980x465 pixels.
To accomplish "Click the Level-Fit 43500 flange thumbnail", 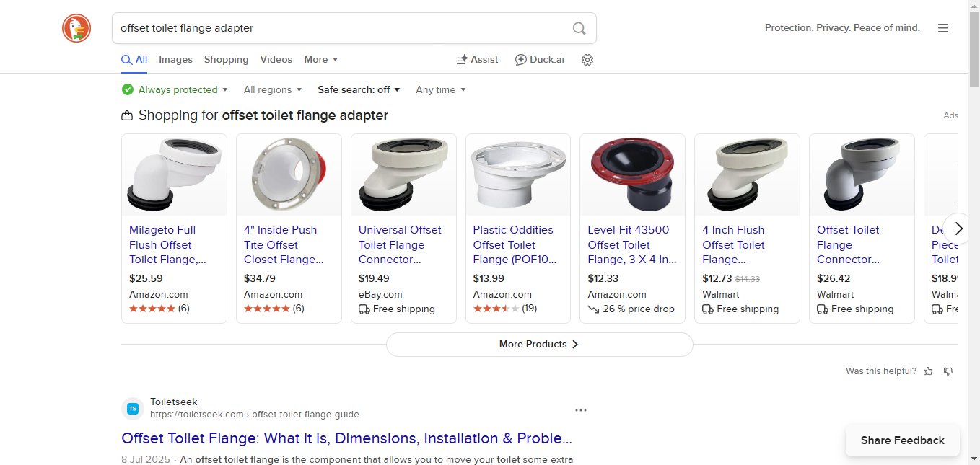I will pyautogui.click(x=632, y=174).
